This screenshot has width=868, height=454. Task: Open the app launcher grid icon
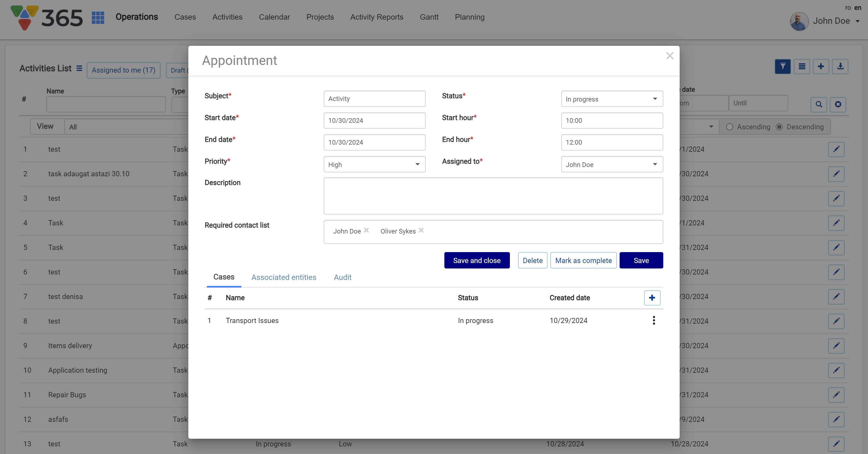(98, 17)
